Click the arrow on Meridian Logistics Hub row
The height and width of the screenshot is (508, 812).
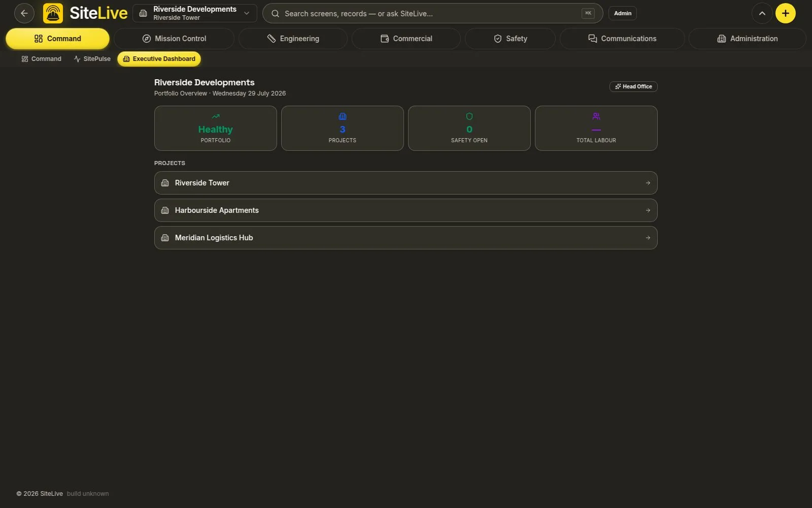[x=648, y=238]
